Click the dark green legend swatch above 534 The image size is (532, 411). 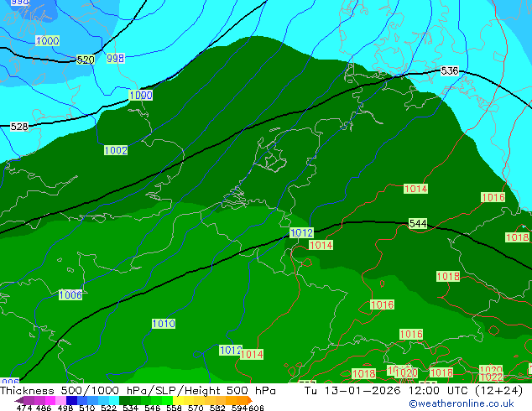[x=124, y=400]
